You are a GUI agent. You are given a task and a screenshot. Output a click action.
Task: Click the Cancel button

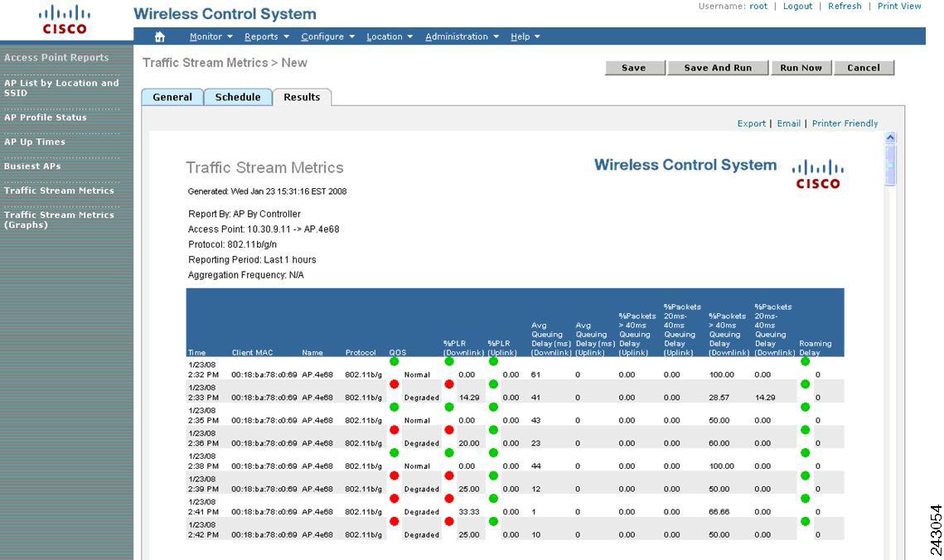[864, 68]
